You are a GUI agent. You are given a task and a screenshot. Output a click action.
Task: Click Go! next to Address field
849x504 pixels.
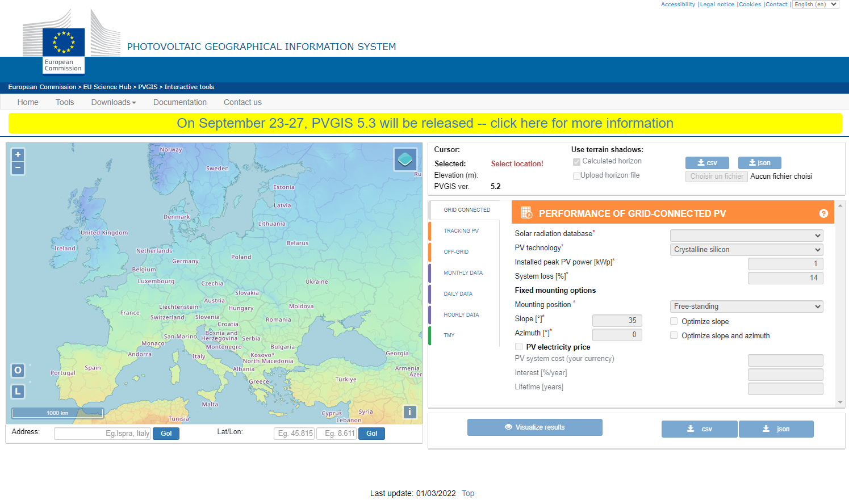[166, 434]
